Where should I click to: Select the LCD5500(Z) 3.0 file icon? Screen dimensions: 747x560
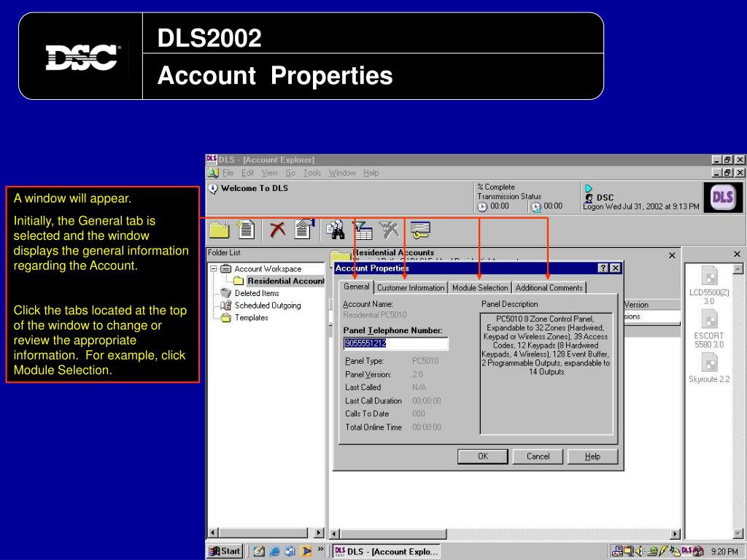pyautogui.click(x=708, y=276)
